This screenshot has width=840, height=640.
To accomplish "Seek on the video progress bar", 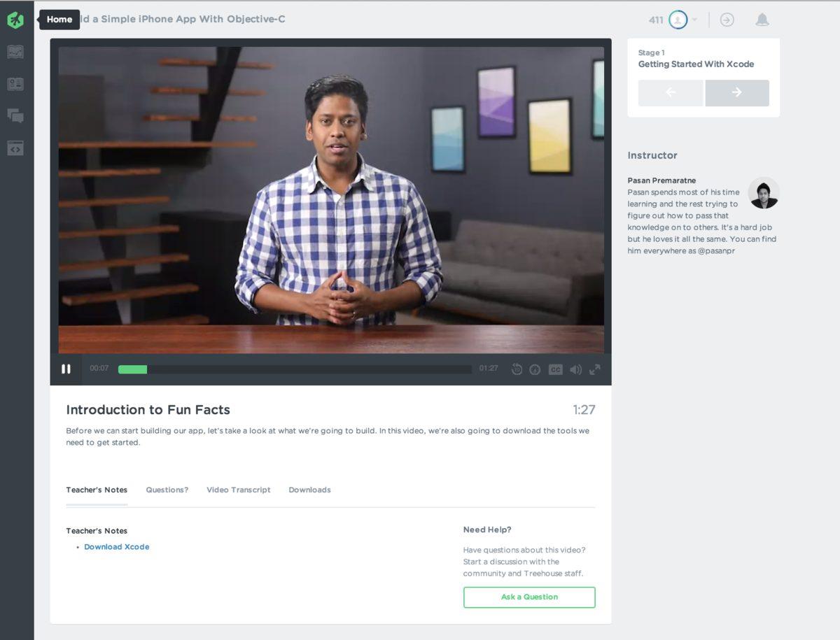I will (x=294, y=369).
